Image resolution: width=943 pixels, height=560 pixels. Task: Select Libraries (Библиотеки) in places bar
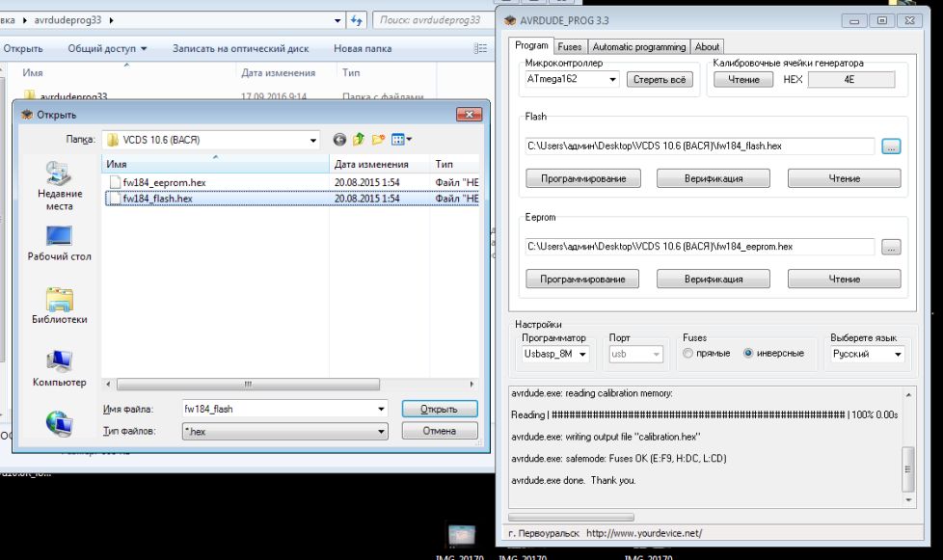click(x=60, y=307)
